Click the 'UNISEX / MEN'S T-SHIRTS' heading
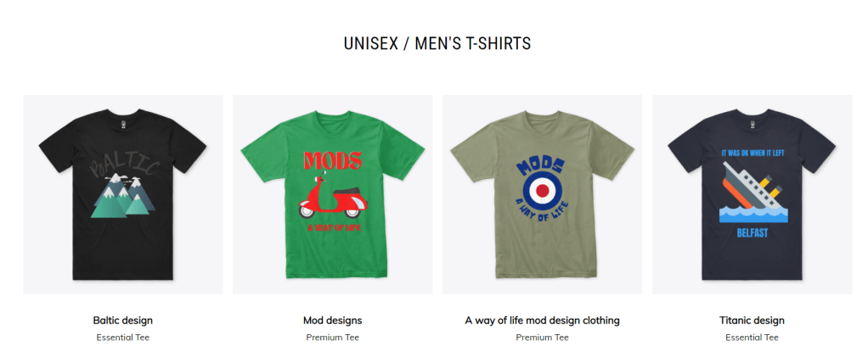This screenshot has height=352, width=868. [x=437, y=43]
